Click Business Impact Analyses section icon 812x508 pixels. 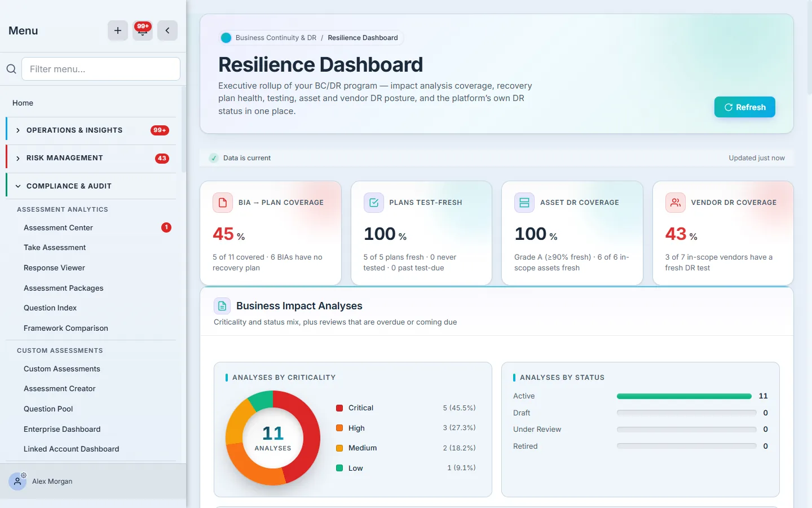(222, 306)
